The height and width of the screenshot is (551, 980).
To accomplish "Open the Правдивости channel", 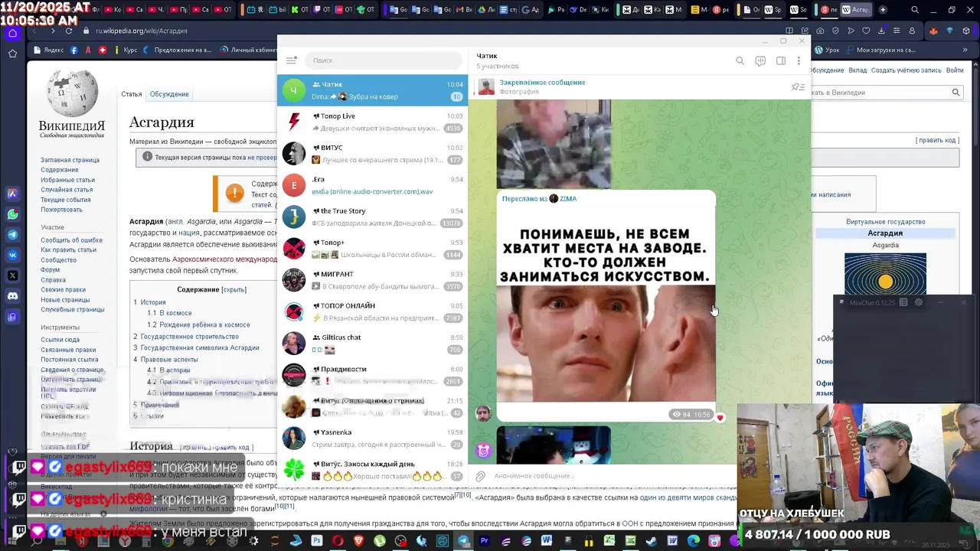I will 372,375.
